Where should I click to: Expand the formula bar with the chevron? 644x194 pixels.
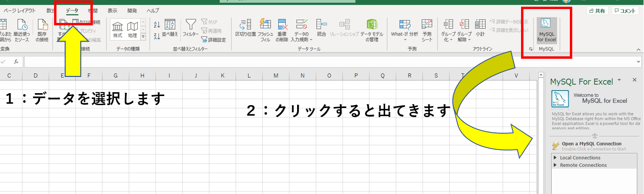[x=639, y=62]
